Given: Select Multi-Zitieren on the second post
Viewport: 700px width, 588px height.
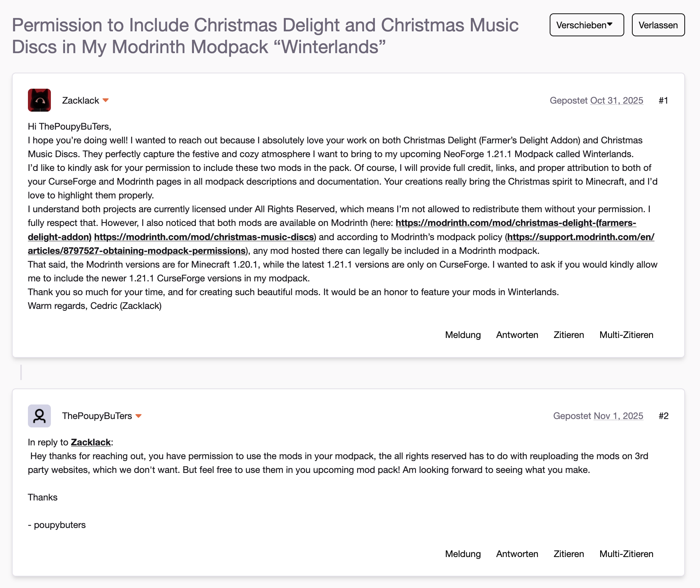Looking at the screenshot, I should [626, 554].
